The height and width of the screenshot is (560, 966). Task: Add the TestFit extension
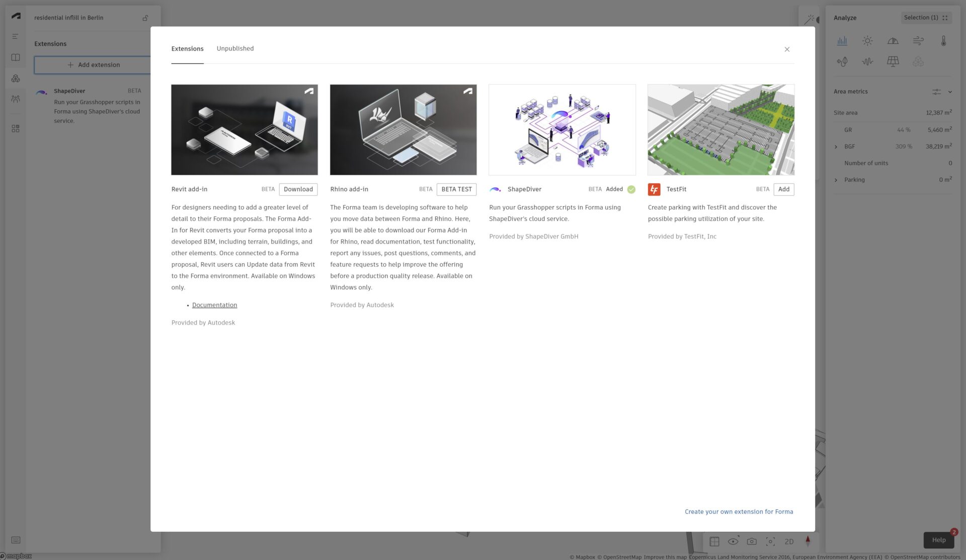(784, 189)
